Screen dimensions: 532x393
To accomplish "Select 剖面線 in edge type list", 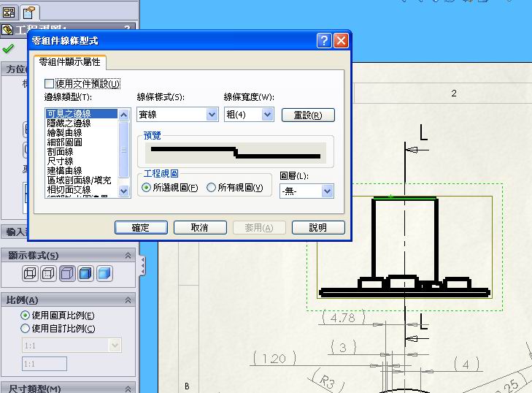I will [82, 151].
